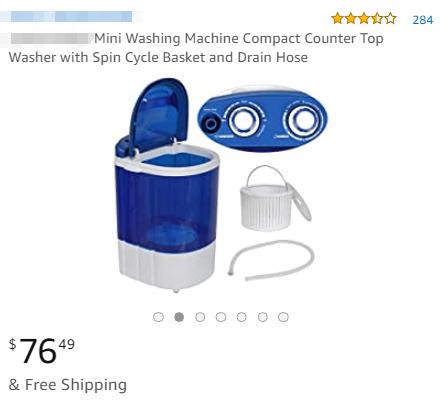Select the seventh image carousel dot

283,317
